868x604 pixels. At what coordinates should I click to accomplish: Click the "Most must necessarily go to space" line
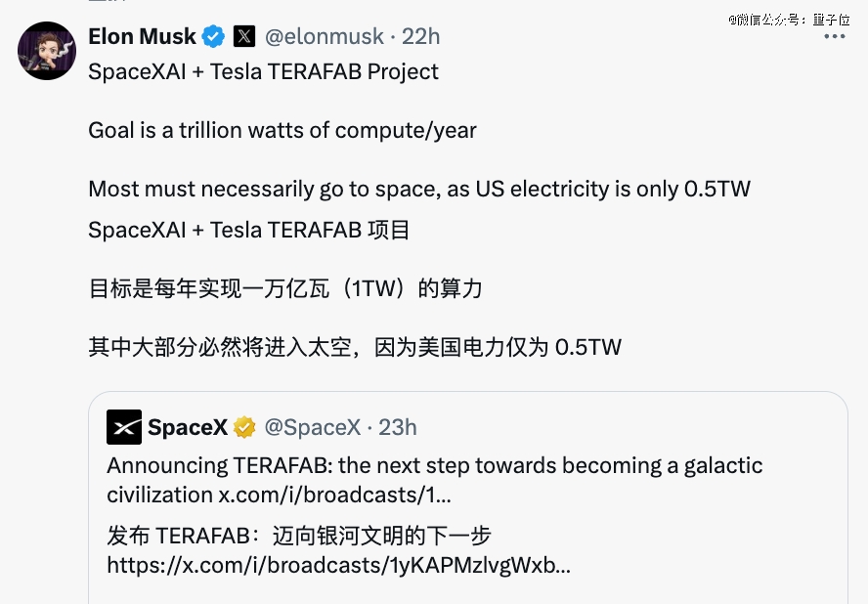(x=419, y=189)
